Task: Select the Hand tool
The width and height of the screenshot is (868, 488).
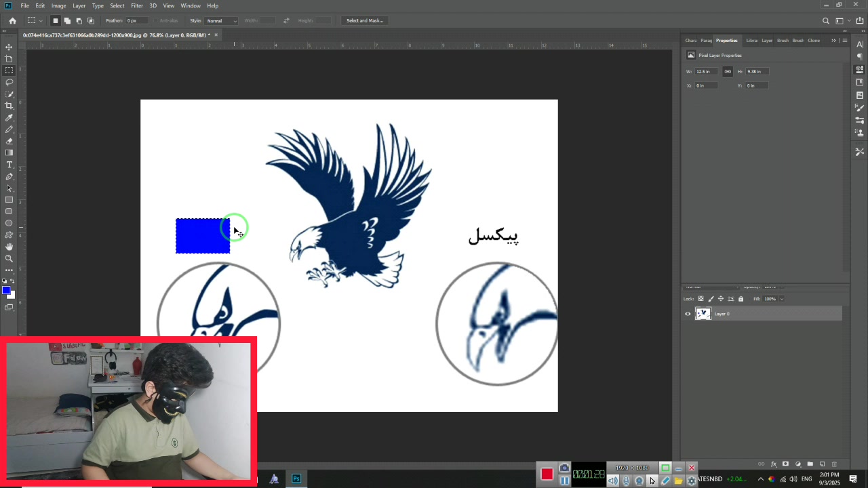Action: pos(9,247)
